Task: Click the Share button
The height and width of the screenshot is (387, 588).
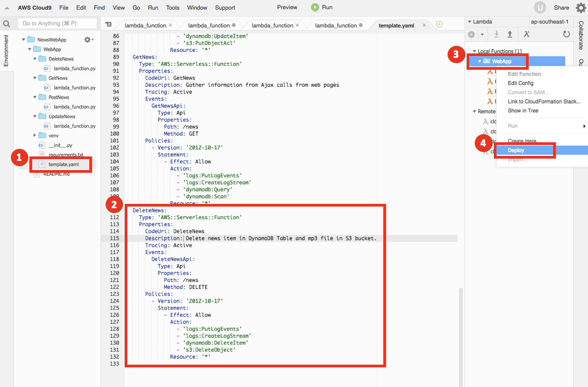Action: 561,8
